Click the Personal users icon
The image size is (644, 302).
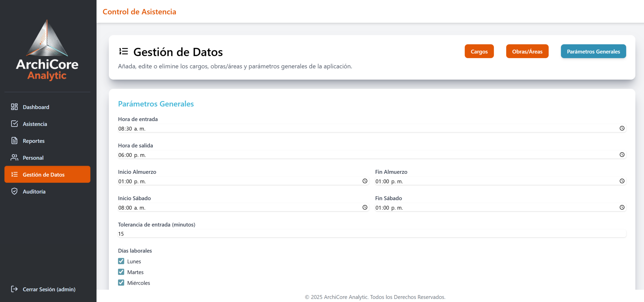tap(14, 158)
